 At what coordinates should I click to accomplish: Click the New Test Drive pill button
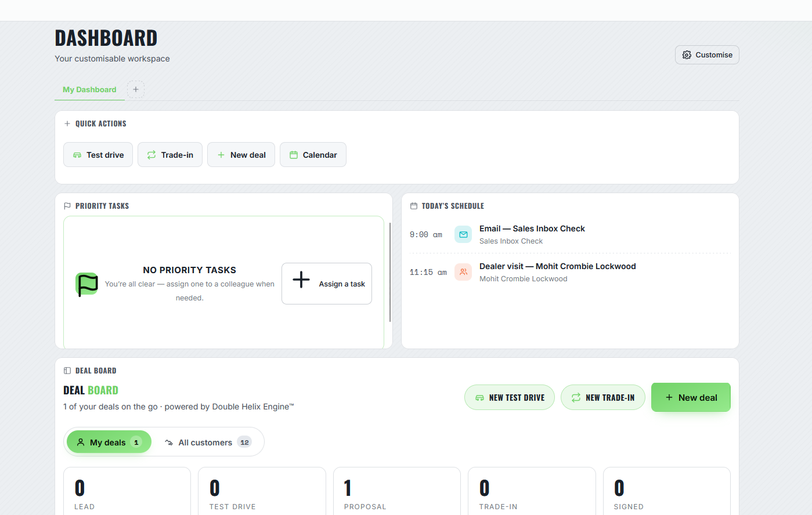(x=510, y=397)
